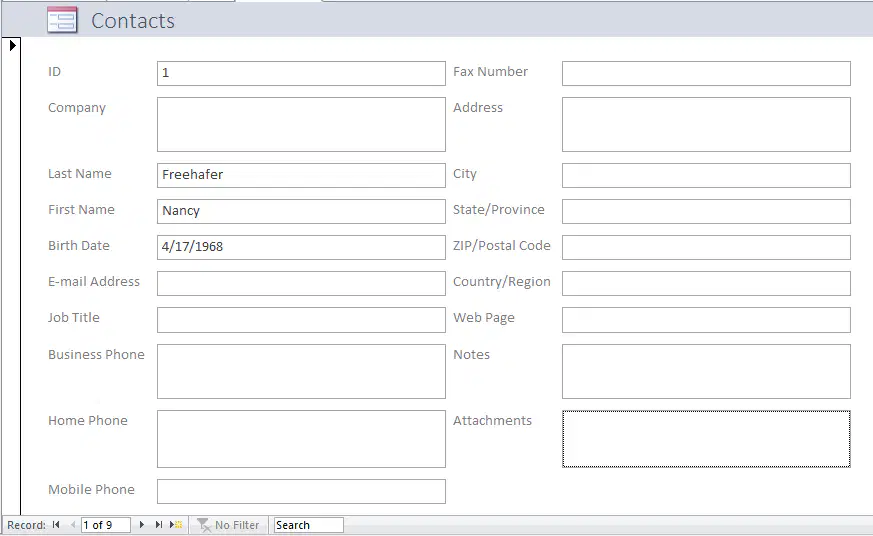Click the 'First Name' field label
Image resolution: width=873 pixels, height=536 pixels.
(81, 209)
